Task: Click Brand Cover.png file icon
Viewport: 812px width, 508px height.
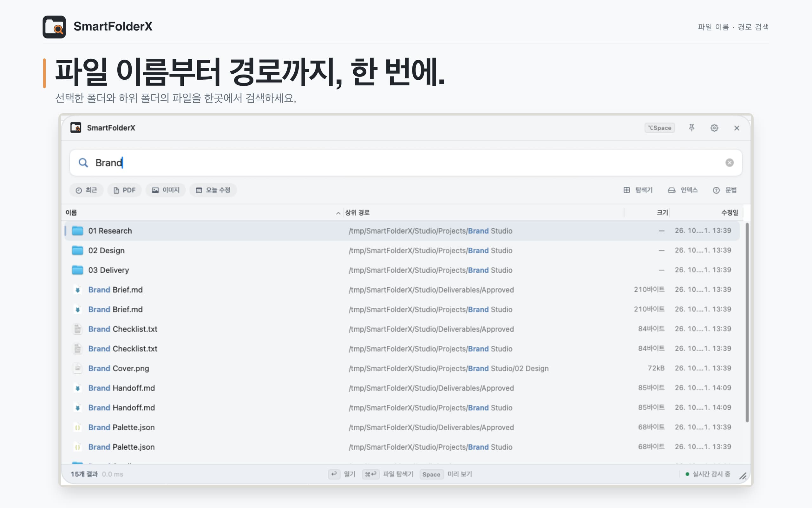Action: (77, 368)
